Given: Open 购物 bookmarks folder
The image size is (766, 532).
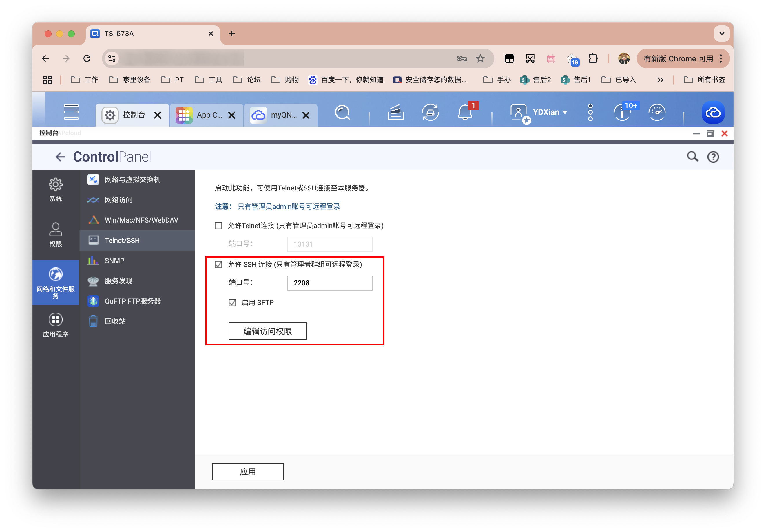Looking at the screenshot, I should click(x=285, y=80).
